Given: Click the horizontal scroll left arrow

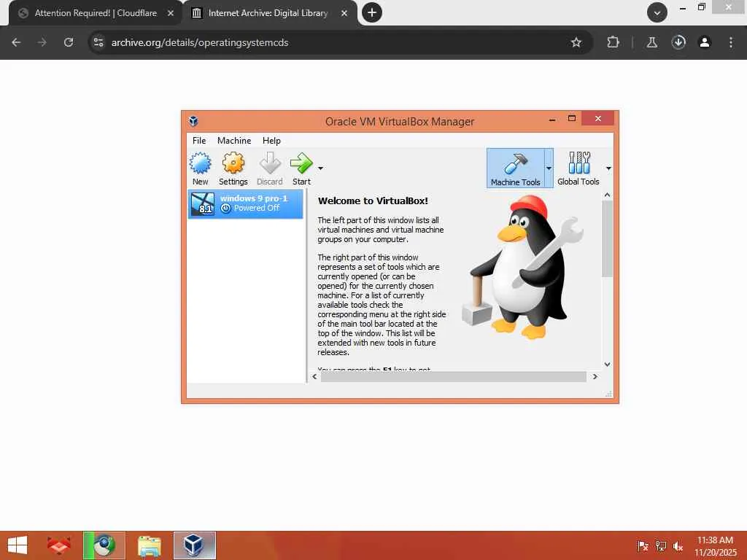Looking at the screenshot, I should pyautogui.click(x=314, y=377).
